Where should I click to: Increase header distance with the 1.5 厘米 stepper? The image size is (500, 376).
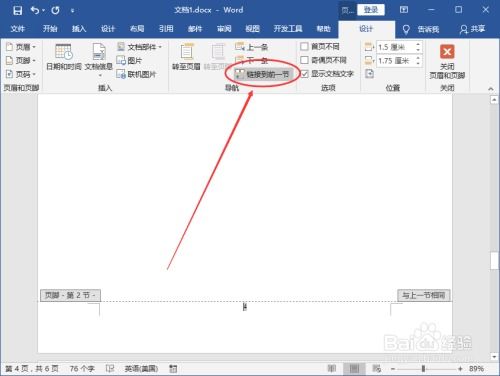pyautogui.click(x=418, y=44)
